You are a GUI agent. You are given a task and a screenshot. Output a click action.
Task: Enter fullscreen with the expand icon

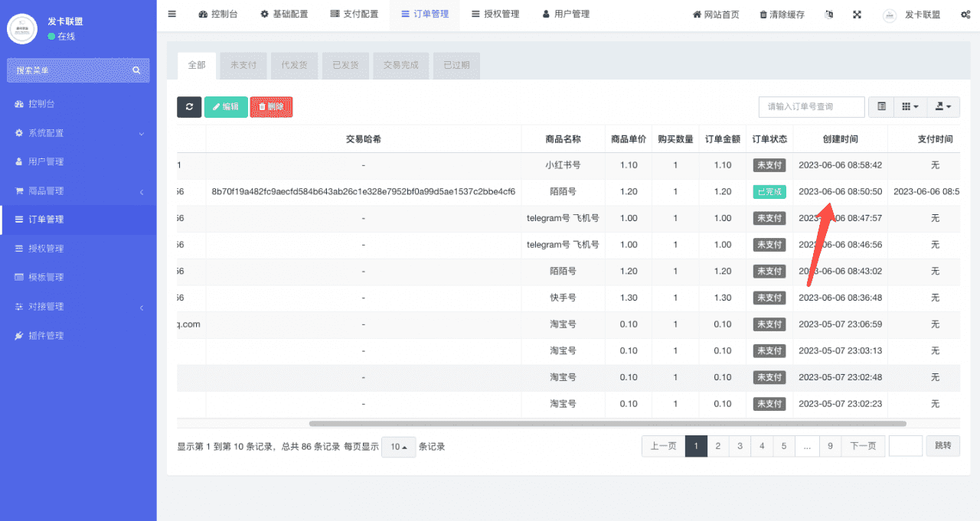tap(857, 15)
